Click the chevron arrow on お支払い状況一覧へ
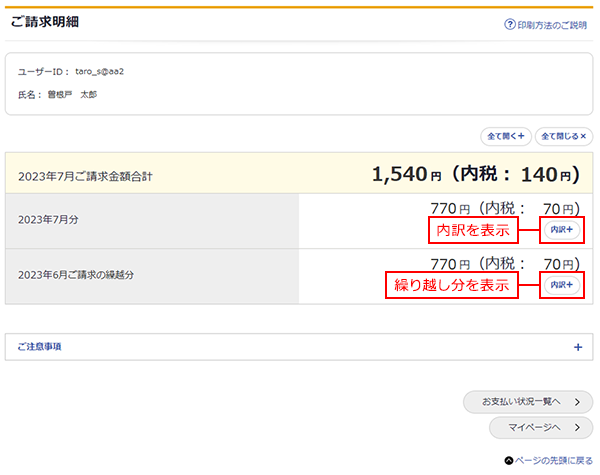Viewport: 600px width, 475px height. point(577,402)
